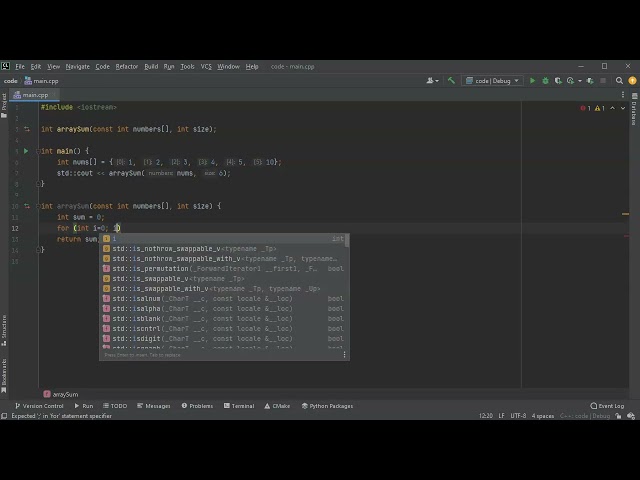
Task: Open the Messages tool window
Action: (x=153, y=406)
